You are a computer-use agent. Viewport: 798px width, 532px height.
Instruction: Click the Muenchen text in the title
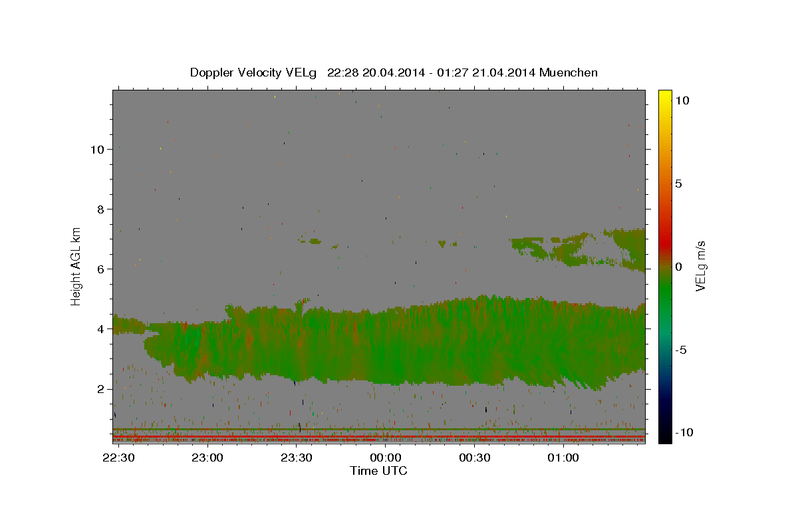(x=569, y=72)
